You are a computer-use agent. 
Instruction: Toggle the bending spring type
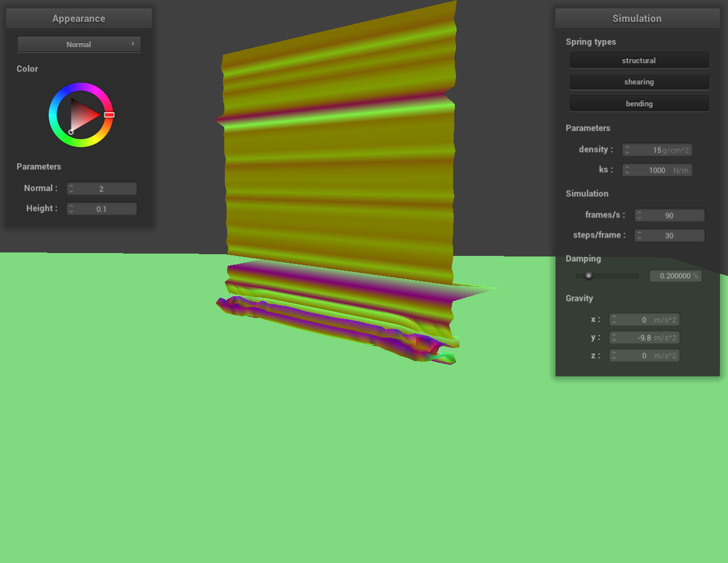tap(639, 104)
